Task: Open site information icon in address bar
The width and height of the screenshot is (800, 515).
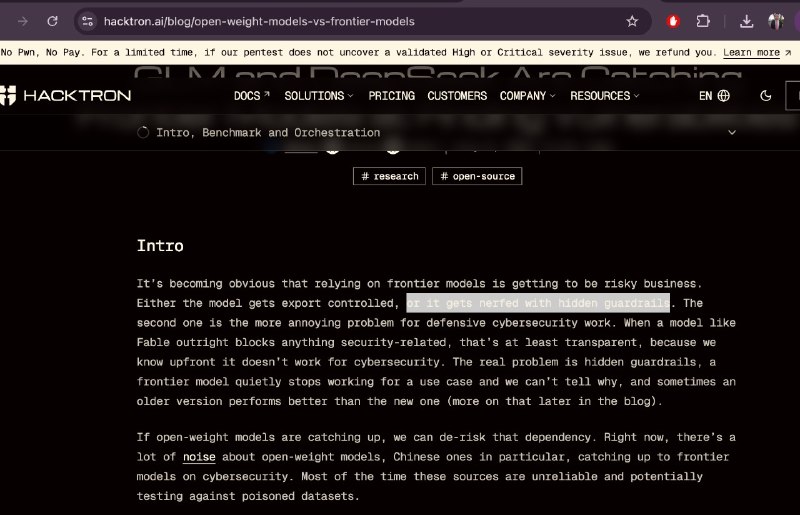Action: pyautogui.click(x=88, y=21)
